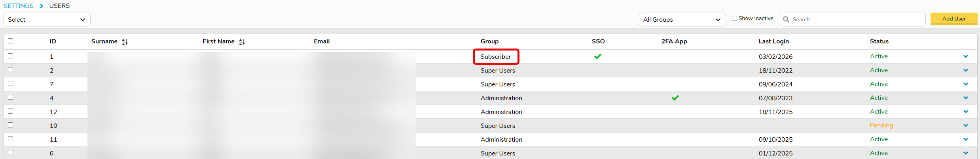
Task: Sort users by First Name sort icon
Action: 242,41
